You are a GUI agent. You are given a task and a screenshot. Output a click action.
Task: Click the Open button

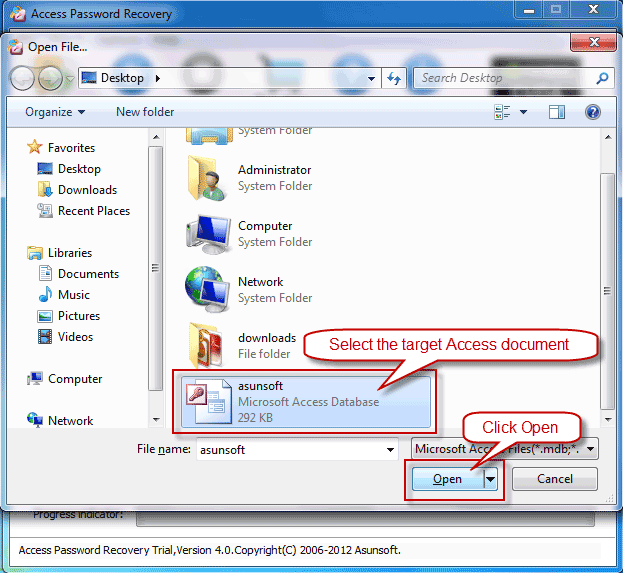coord(447,479)
